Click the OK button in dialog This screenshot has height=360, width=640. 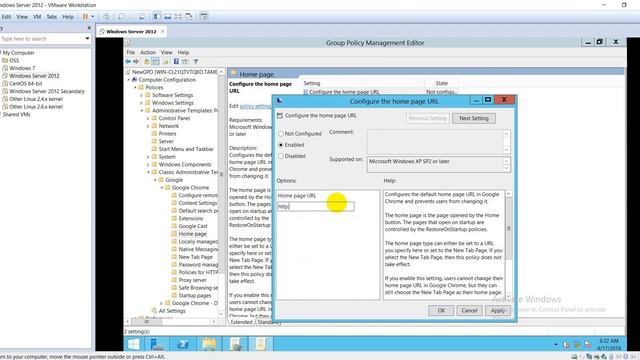(441, 311)
